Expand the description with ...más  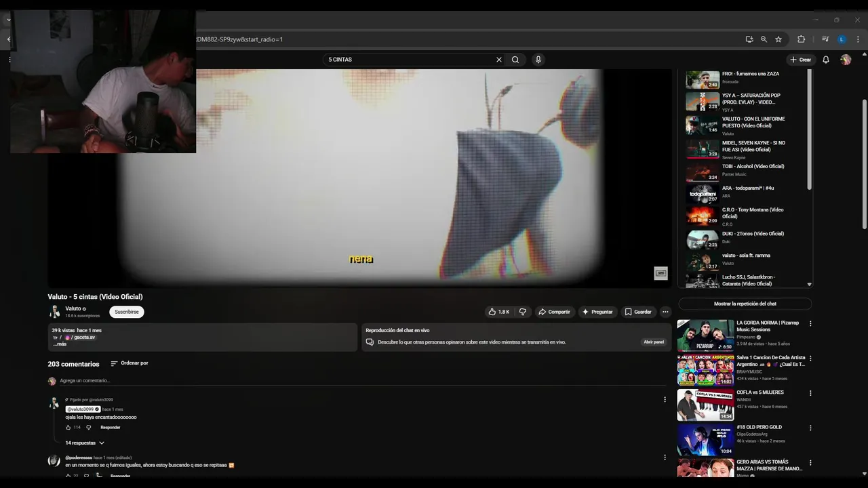coord(60,344)
